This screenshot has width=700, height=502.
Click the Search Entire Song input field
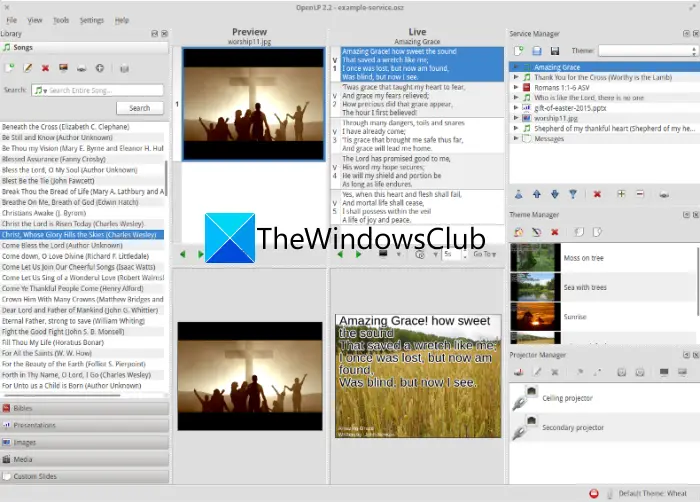point(97,90)
